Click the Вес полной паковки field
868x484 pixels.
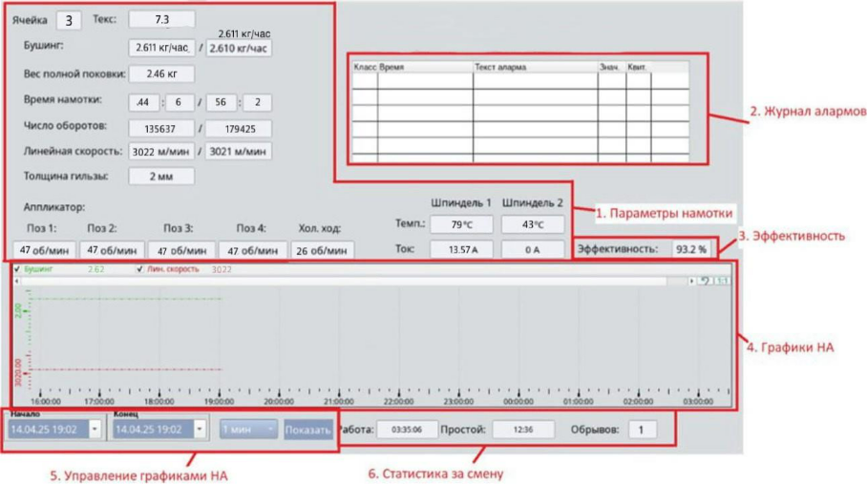click(x=161, y=74)
